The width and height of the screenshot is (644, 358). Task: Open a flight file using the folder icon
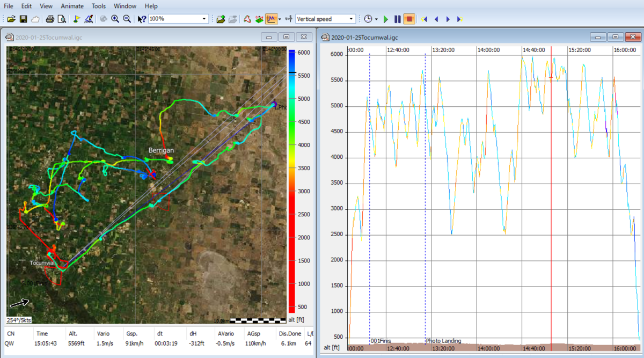[11, 19]
